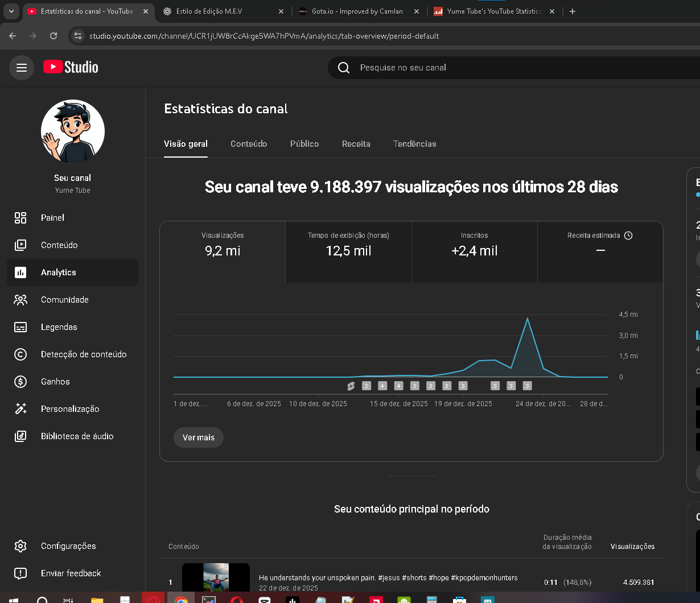Open Personalização customization page
The height and width of the screenshot is (603, 700).
pos(69,409)
